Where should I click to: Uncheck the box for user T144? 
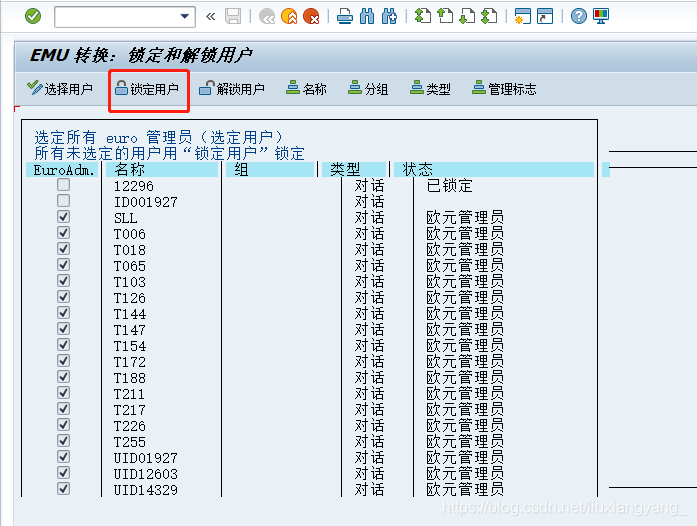64,313
